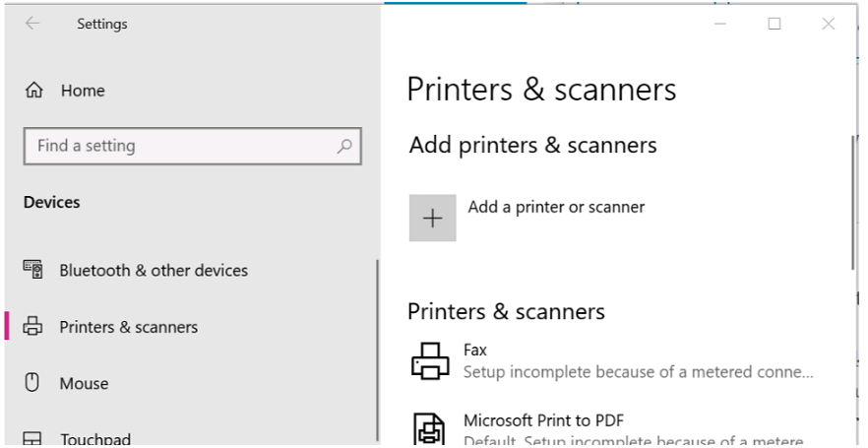The width and height of the screenshot is (868, 448).
Task: Click the search magnifier icon
Action: (344, 146)
